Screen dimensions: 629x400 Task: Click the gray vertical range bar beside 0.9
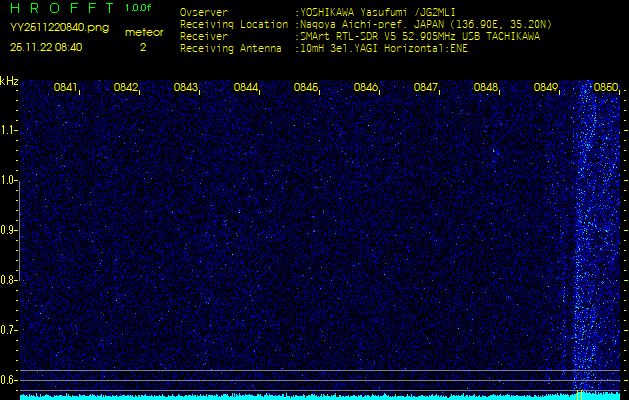[19, 231]
